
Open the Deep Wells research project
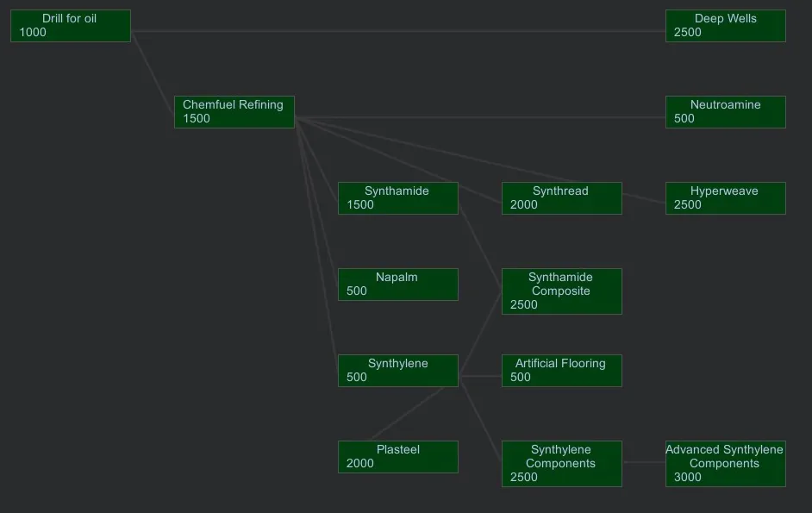click(725, 26)
